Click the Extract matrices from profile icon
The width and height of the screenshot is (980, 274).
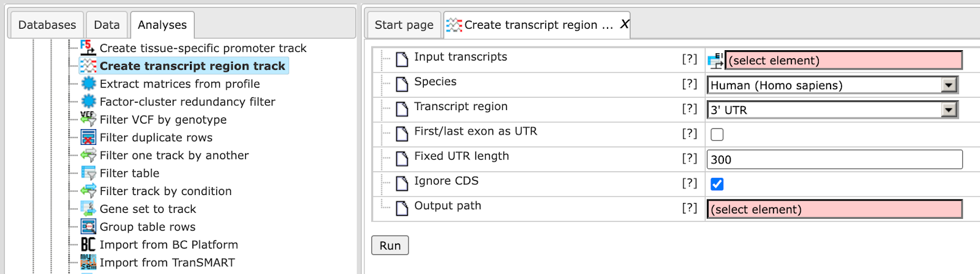88,83
